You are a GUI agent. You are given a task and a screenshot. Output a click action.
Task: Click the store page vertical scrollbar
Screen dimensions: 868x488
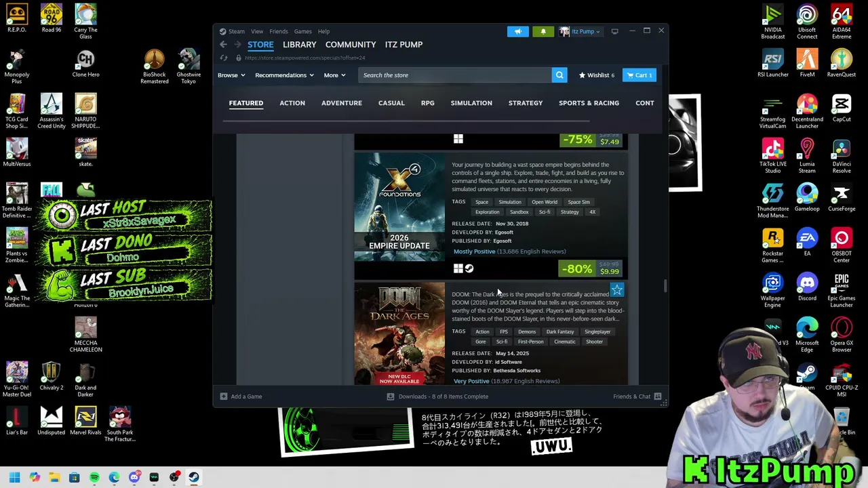coord(665,287)
